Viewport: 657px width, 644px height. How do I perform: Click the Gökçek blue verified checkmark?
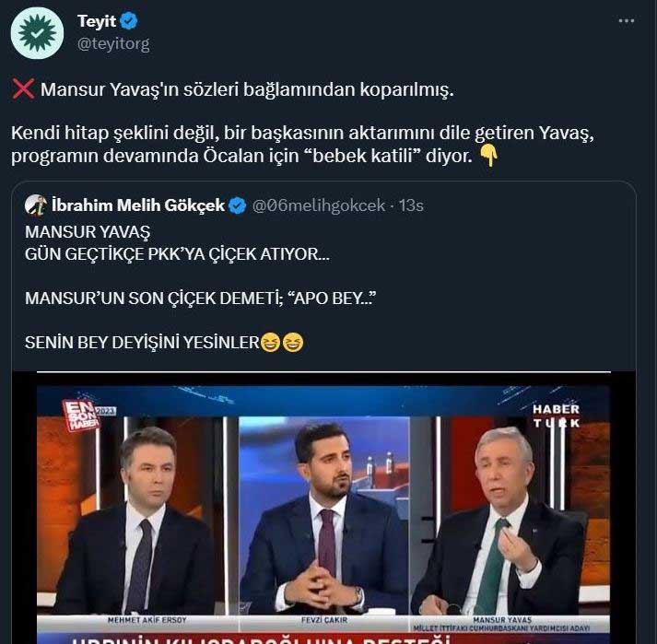[238, 205]
